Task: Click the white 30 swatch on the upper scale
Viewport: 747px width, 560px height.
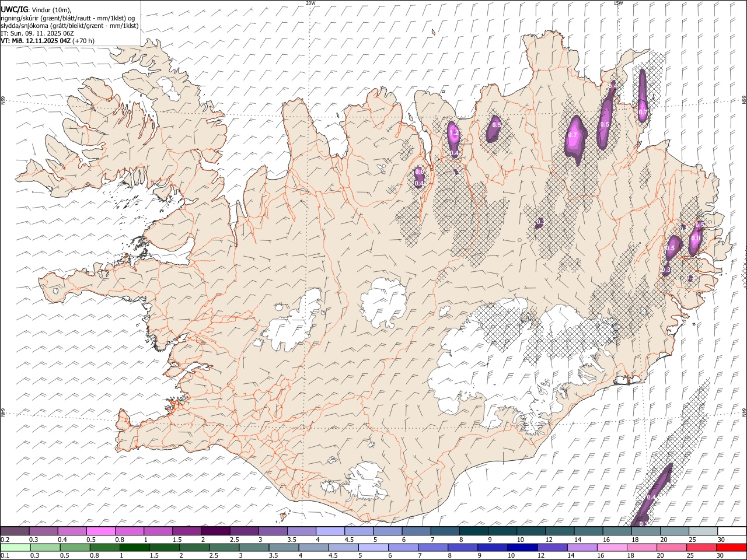Action: (x=732, y=531)
